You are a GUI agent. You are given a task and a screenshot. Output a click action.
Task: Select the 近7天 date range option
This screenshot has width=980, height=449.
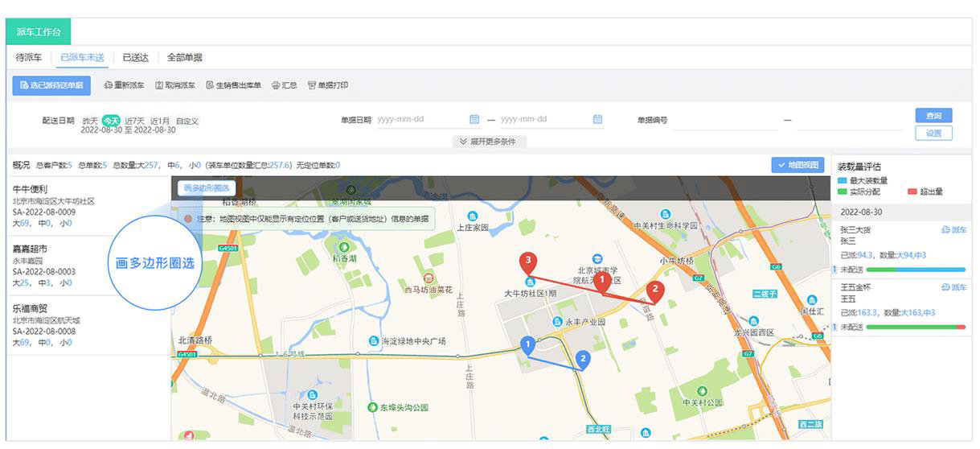[134, 121]
